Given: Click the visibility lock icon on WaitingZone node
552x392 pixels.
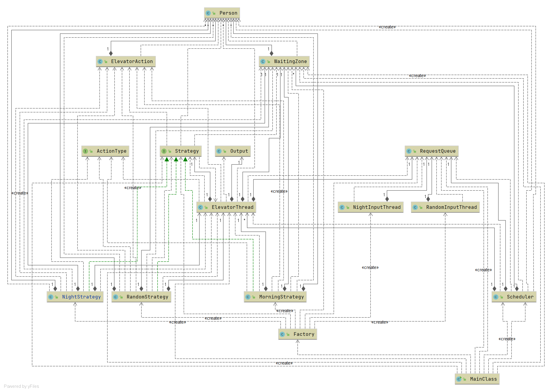Looking at the screenshot, I should (x=269, y=62).
